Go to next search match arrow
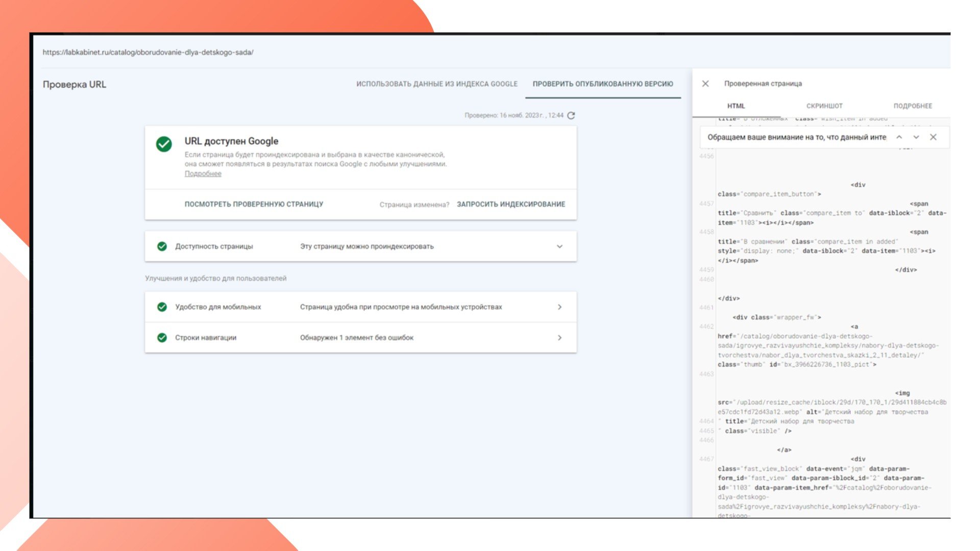This screenshot has width=980, height=551. (916, 137)
